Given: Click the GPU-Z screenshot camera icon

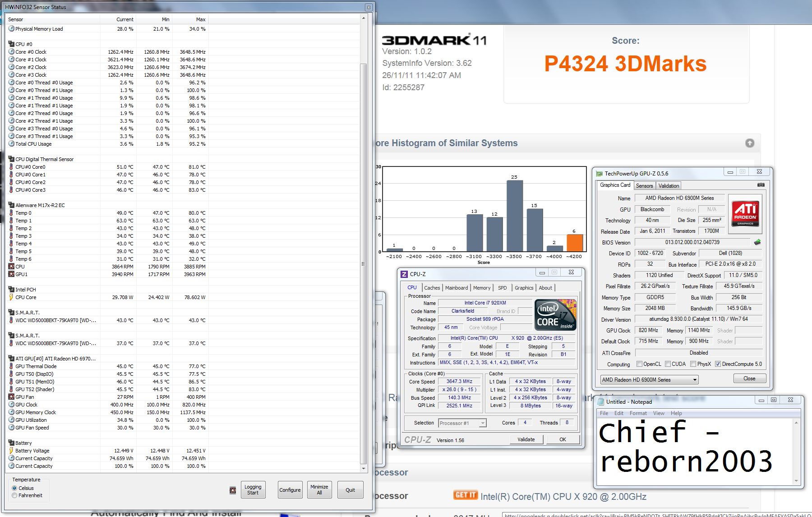Looking at the screenshot, I should point(761,185).
